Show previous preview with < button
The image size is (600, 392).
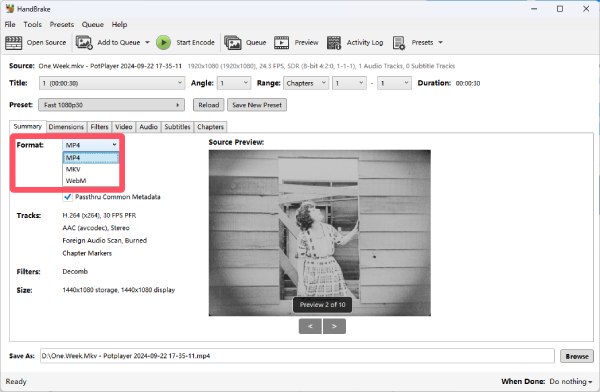pos(310,326)
